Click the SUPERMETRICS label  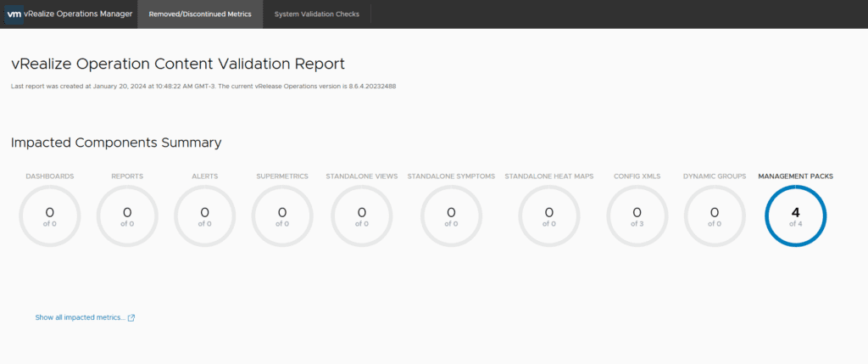coord(282,176)
